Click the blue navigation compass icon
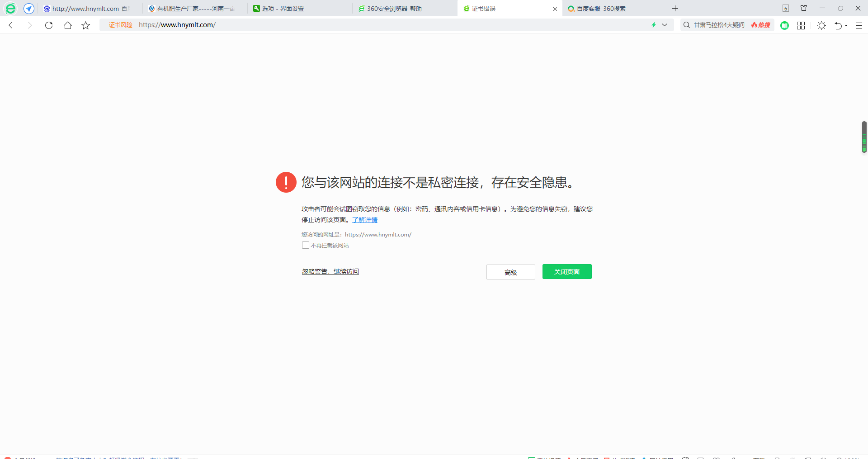The image size is (868, 459). click(29, 9)
